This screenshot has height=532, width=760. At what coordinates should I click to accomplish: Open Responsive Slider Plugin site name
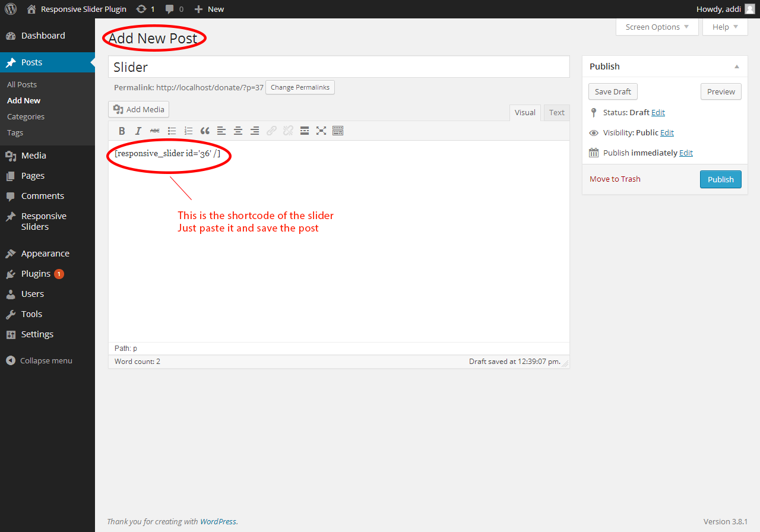[84, 9]
